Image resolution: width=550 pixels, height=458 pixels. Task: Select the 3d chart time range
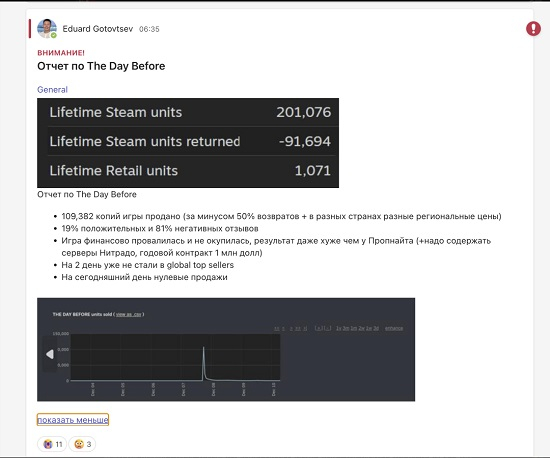(x=376, y=328)
